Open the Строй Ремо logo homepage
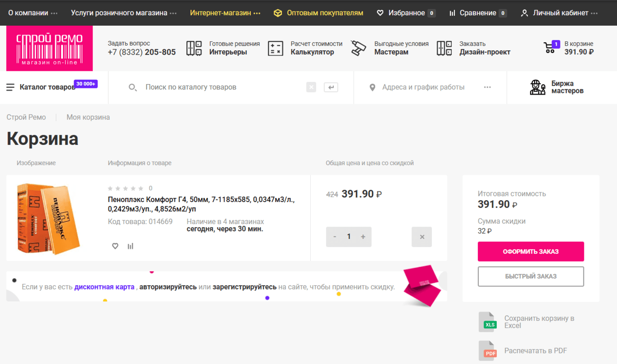 pyautogui.click(x=49, y=48)
